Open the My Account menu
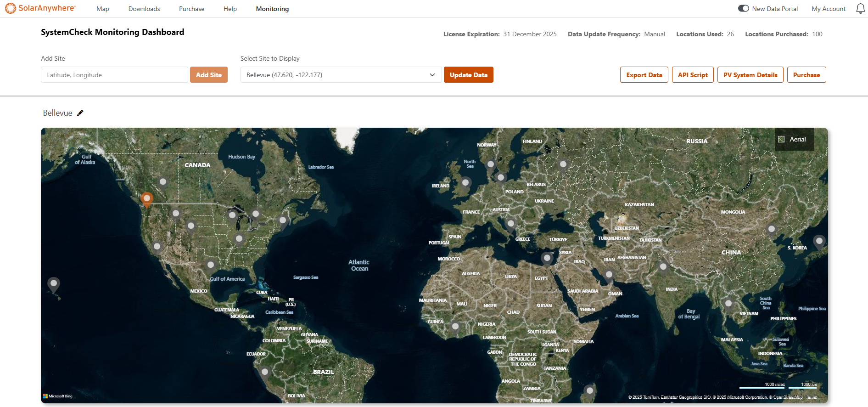 point(828,9)
